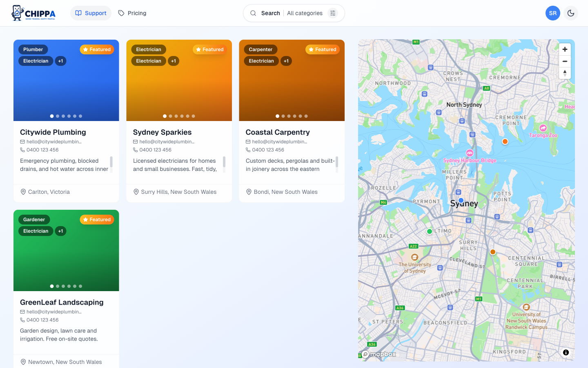Click orange marker near Cremorne Point

tap(505, 141)
